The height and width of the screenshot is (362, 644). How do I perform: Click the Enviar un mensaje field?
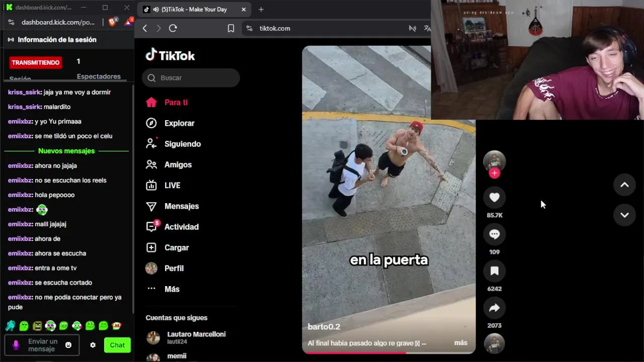(42, 345)
